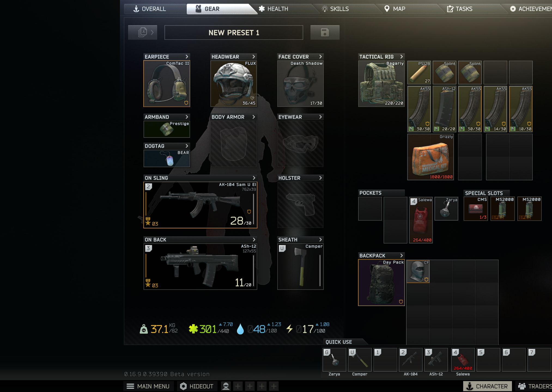Click the PS12B ammo stack in rig
Screen dimensions: 552x392
pyautogui.click(x=419, y=73)
